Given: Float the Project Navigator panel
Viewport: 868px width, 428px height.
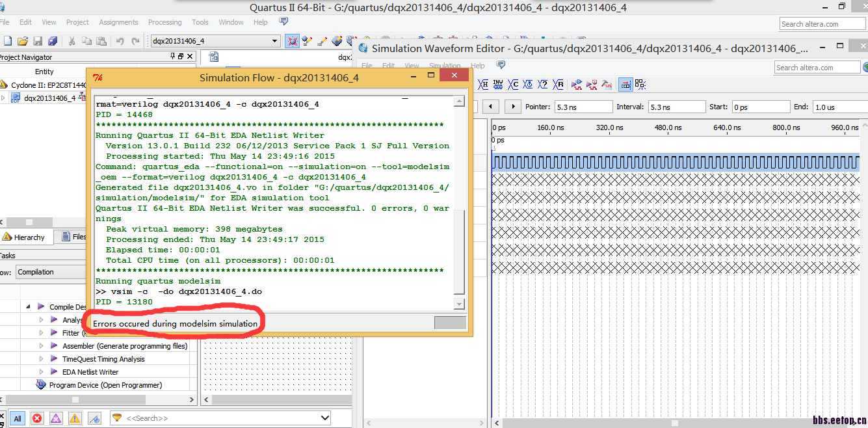Looking at the screenshot, I should (x=181, y=57).
